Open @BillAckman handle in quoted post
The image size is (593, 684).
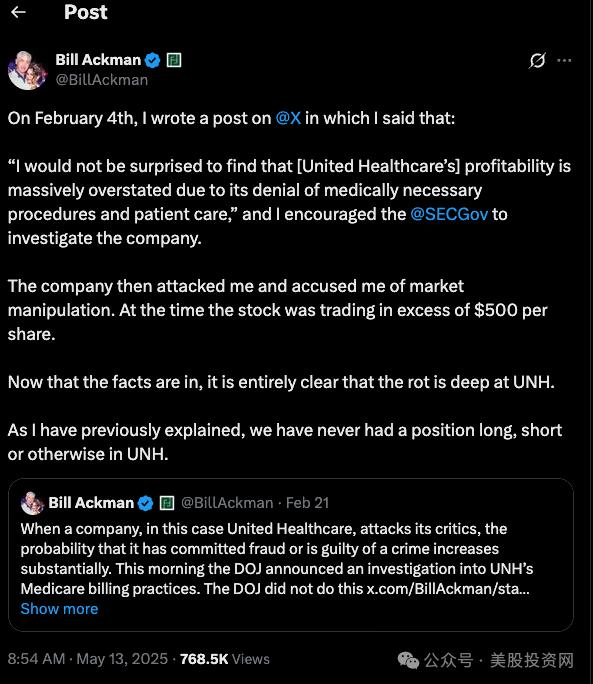[x=227, y=503]
